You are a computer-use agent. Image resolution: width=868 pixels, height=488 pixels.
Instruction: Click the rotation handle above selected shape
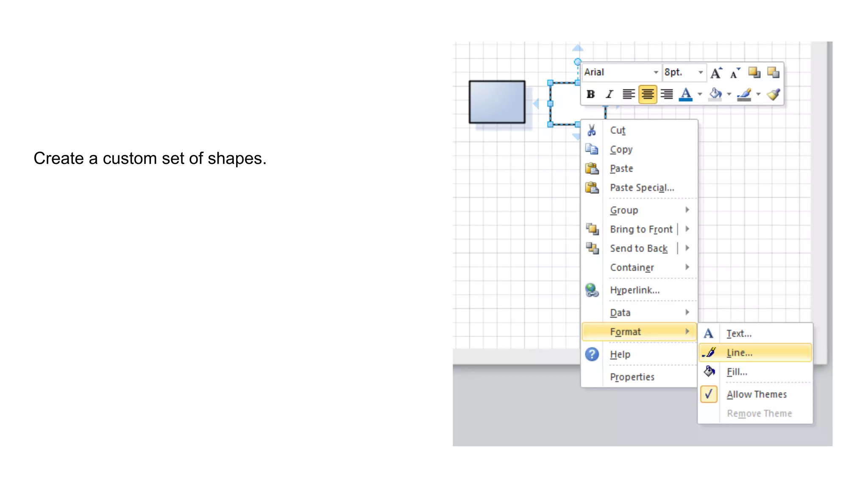pos(577,62)
